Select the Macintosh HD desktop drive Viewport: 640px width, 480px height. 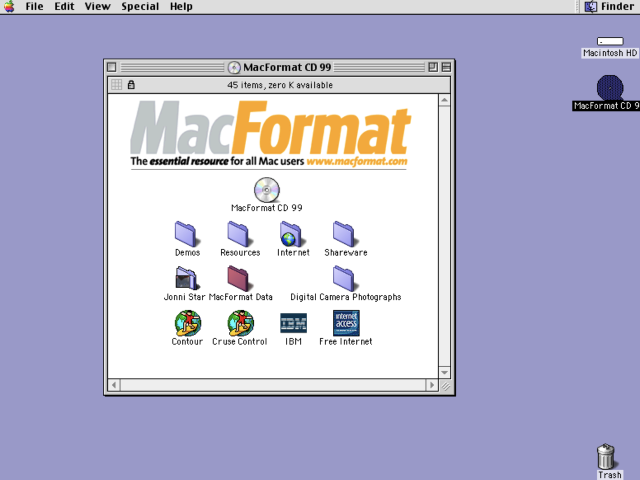pos(610,41)
